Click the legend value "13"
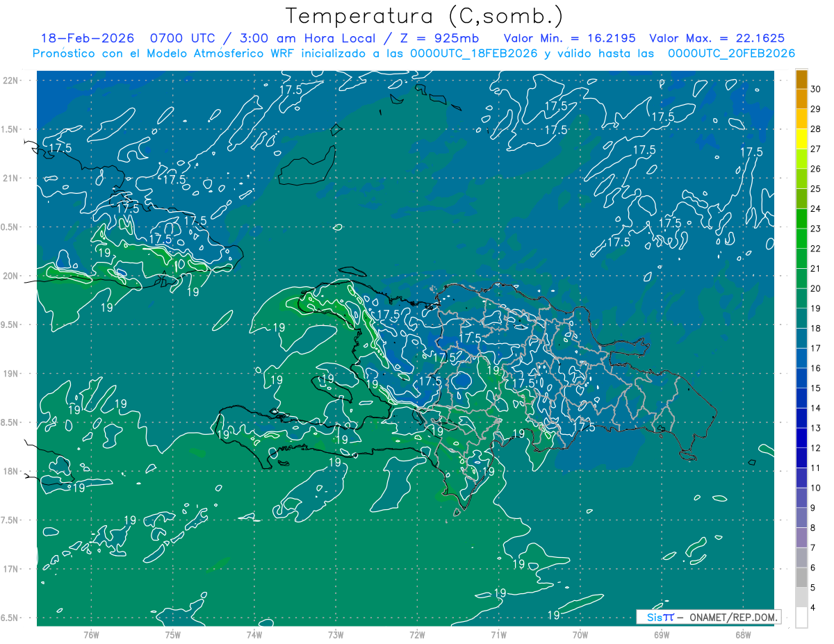This screenshot has width=834, height=644. [x=816, y=428]
